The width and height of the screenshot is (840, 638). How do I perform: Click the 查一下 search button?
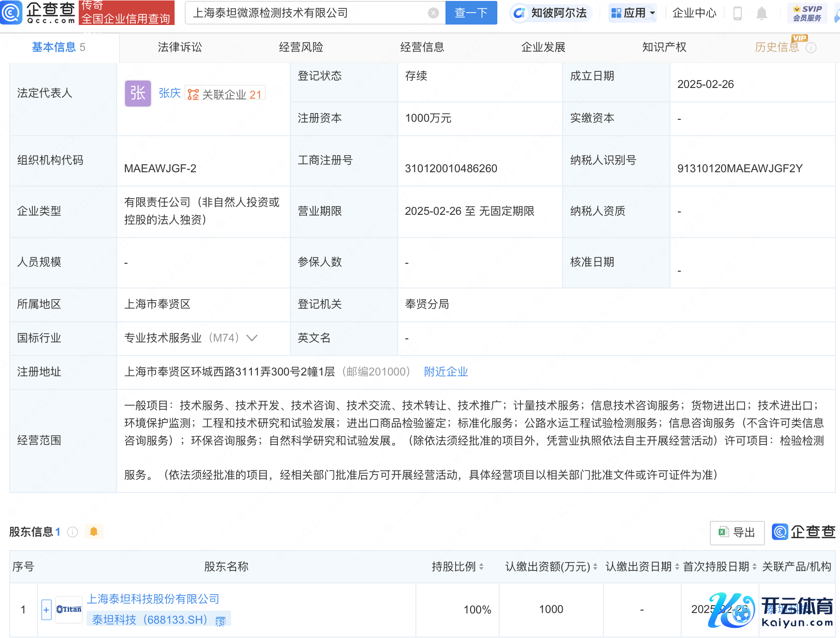click(471, 13)
